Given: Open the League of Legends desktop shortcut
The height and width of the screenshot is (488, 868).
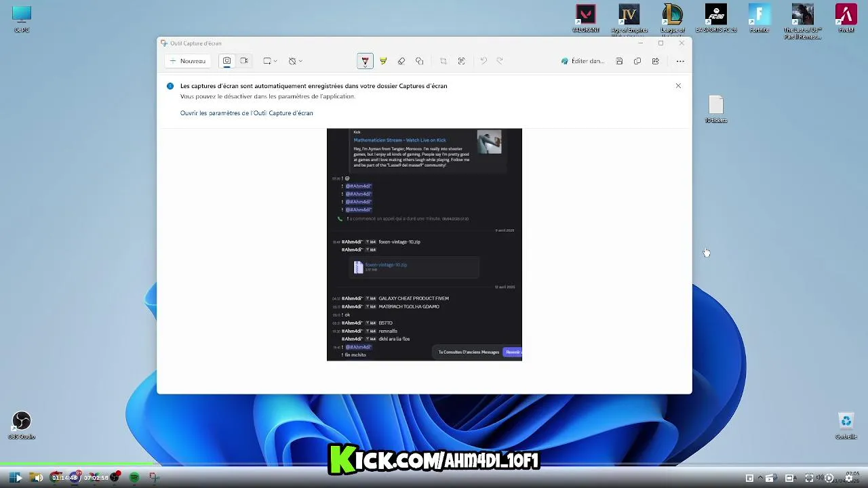Looking at the screenshot, I should click(x=673, y=20).
